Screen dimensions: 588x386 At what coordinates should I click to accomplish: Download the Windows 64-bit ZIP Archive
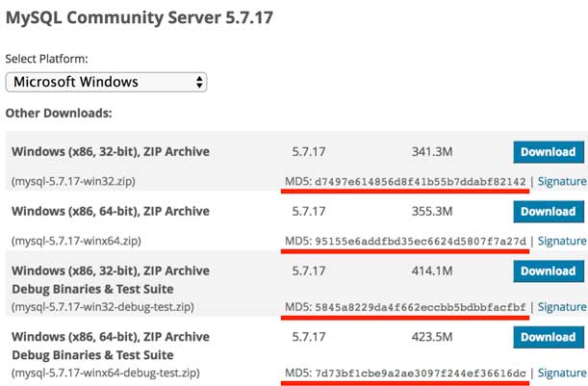tap(548, 211)
